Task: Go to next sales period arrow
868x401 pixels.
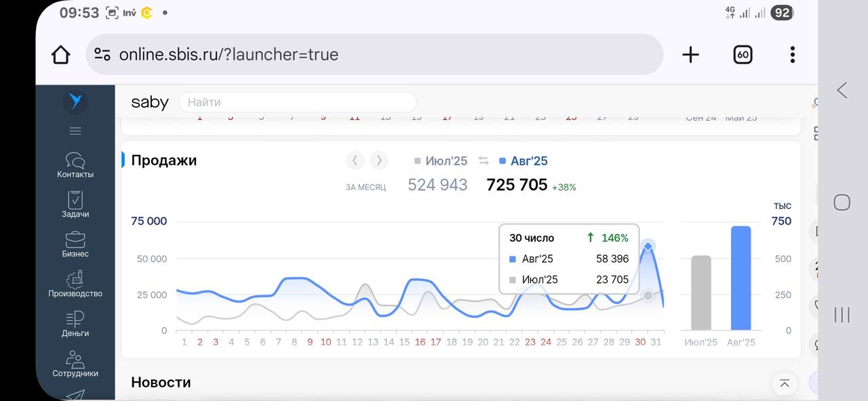Action: (379, 161)
